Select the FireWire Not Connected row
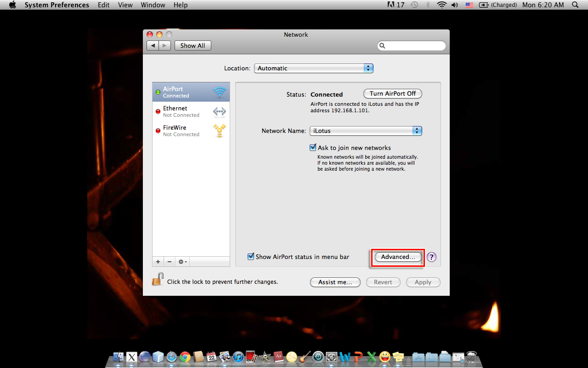 point(191,131)
